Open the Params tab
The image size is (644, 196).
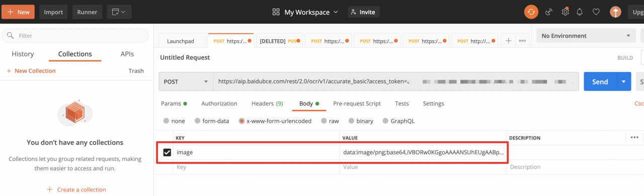tap(174, 103)
